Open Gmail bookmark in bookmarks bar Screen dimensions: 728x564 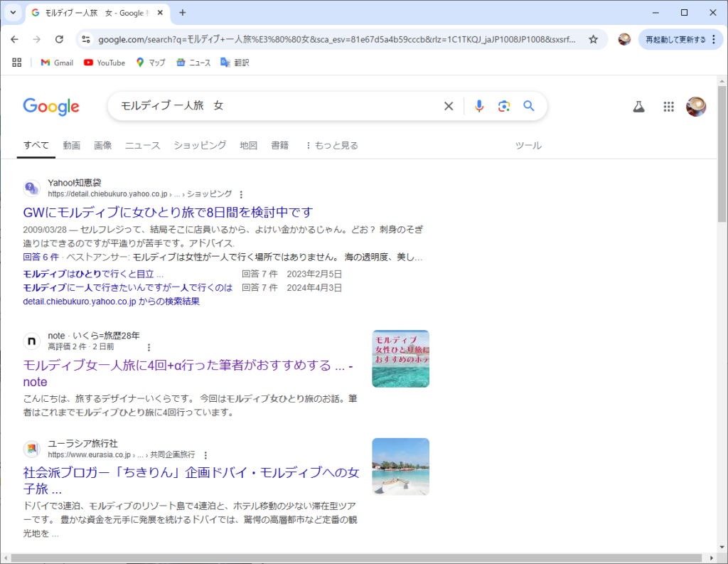pos(57,63)
